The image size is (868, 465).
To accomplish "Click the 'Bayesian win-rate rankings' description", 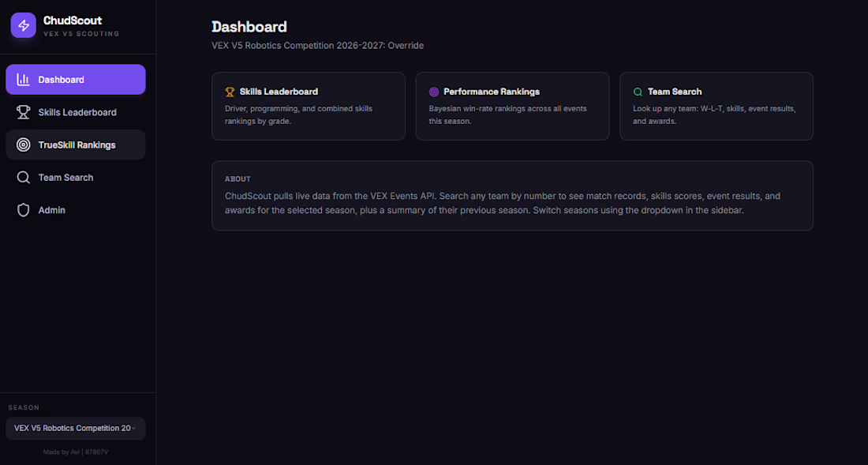I will (x=507, y=114).
